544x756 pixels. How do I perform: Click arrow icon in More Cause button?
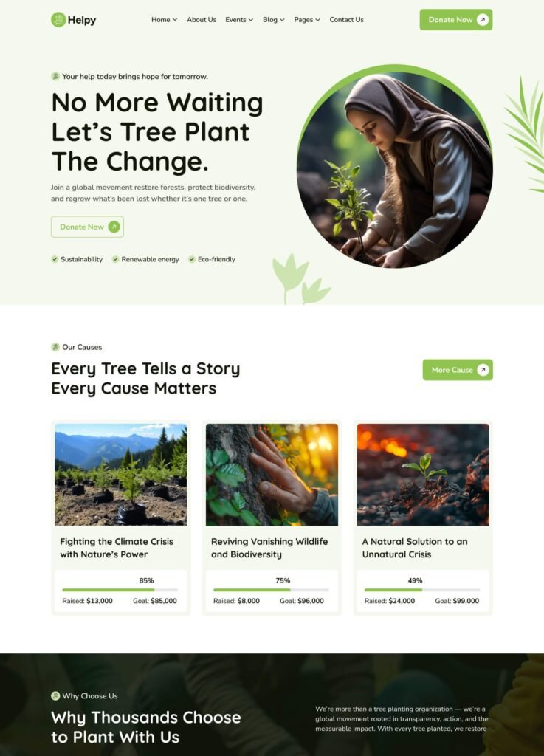483,370
